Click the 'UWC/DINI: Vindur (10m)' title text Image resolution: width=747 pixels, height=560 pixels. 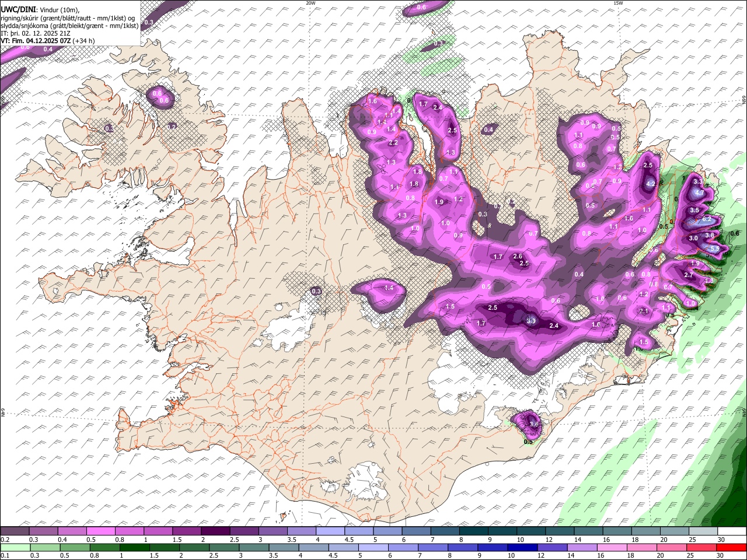tap(40, 9)
